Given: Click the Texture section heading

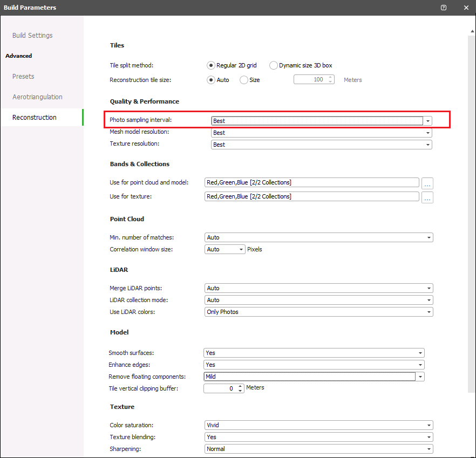Looking at the screenshot, I should coord(122,407).
